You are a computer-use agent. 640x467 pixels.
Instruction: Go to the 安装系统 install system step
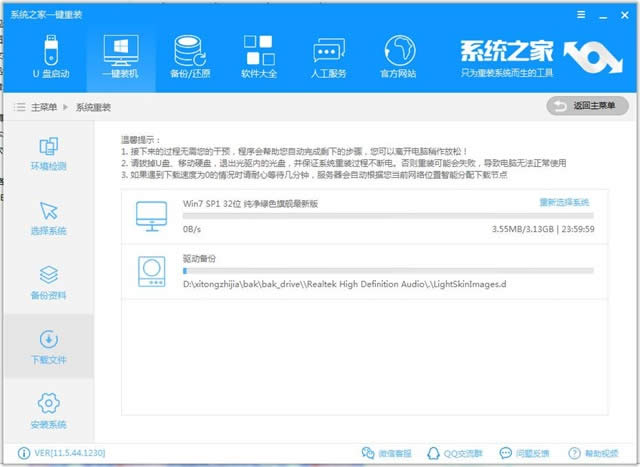(47, 410)
